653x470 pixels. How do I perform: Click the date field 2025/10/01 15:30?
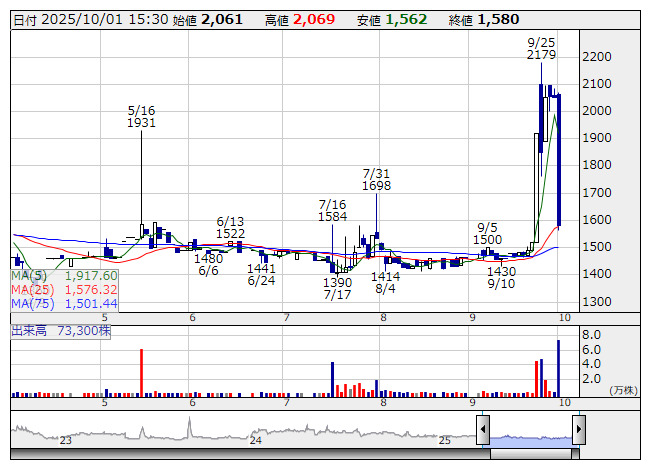tap(104, 19)
